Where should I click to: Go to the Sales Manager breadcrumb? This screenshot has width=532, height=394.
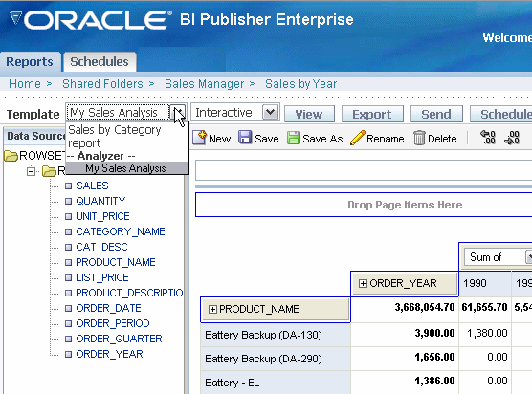point(204,84)
